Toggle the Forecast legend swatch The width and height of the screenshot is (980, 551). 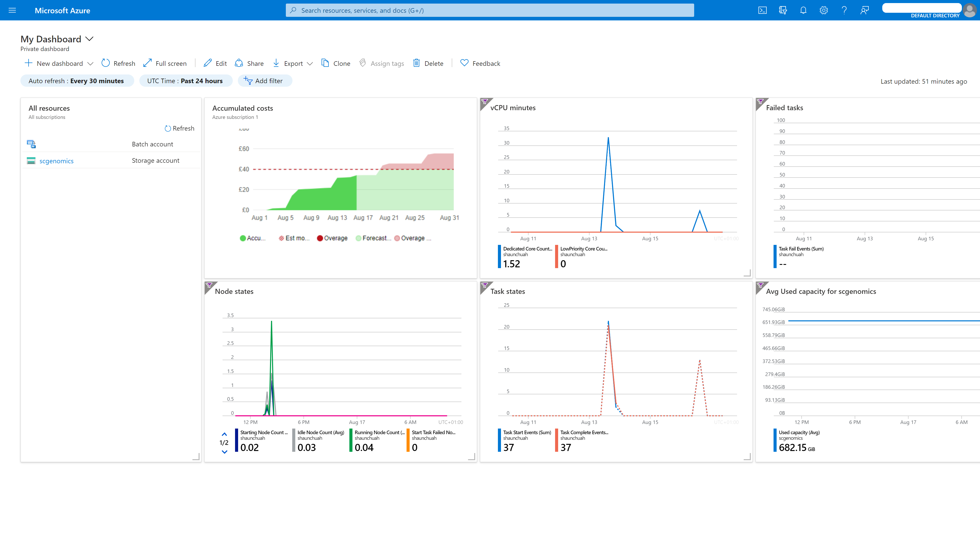(358, 239)
